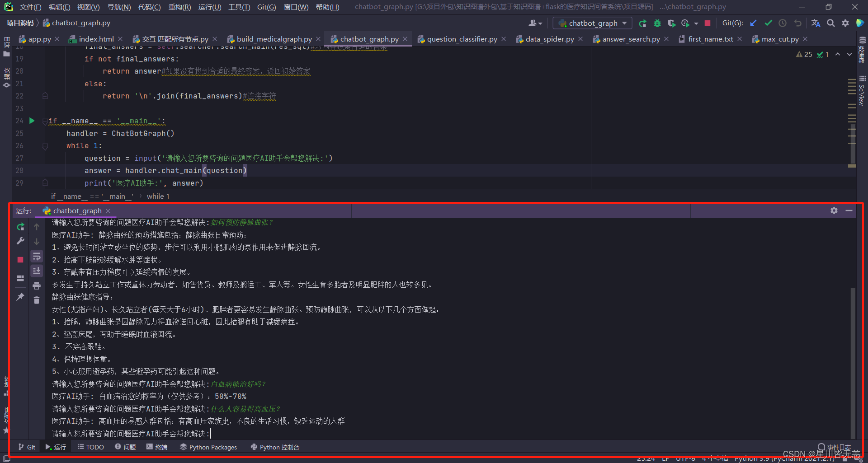Open the TODO tool window button

(x=91, y=447)
